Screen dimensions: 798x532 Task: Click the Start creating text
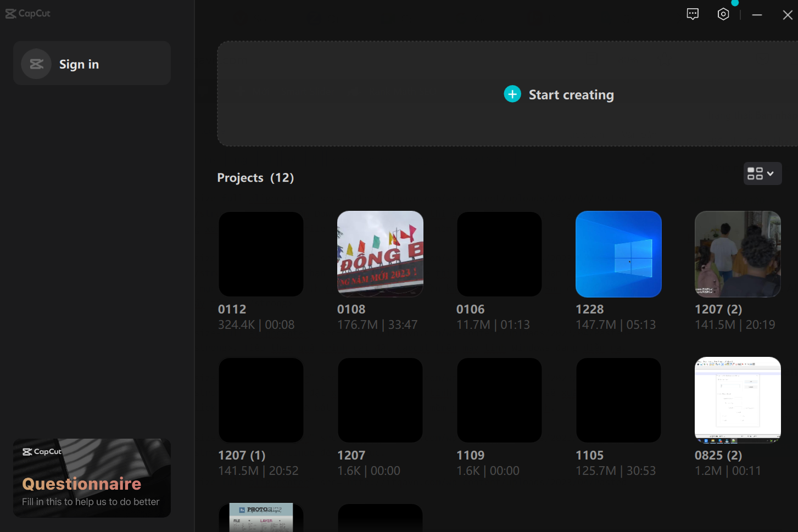pyautogui.click(x=571, y=95)
